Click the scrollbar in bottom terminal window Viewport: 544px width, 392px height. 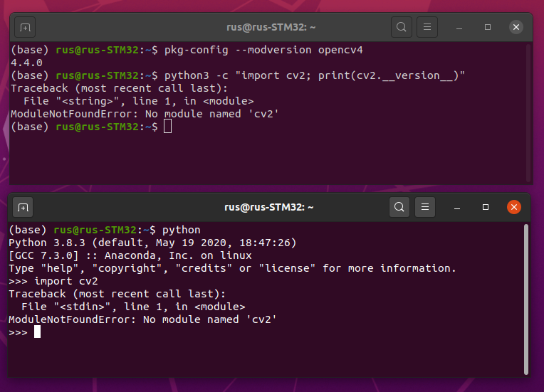pyautogui.click(x=526, y=300)
